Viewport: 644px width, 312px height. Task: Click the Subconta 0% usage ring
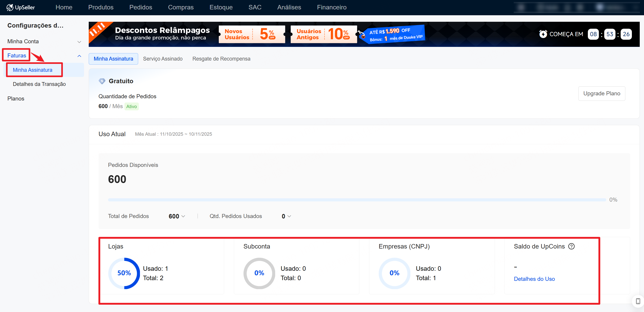click(259, 273)
